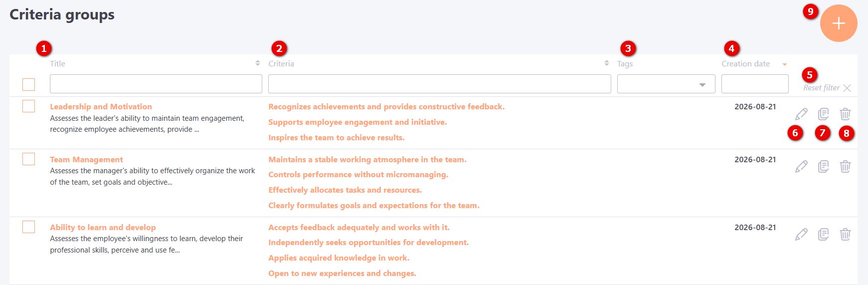
Task: Click the Creation date filter field
Action: click(755, 84)
